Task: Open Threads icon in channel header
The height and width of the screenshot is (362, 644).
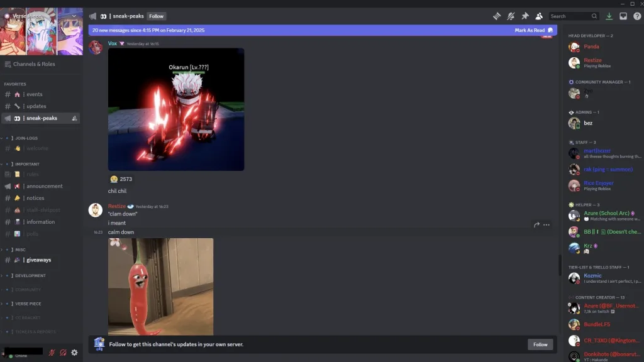Action: click(497, 16)
